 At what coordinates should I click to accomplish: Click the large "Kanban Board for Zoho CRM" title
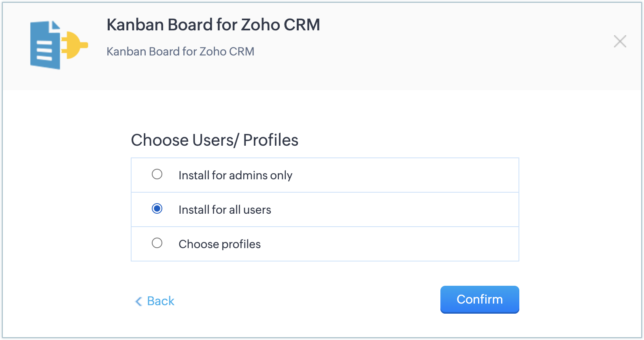(213, 25)
